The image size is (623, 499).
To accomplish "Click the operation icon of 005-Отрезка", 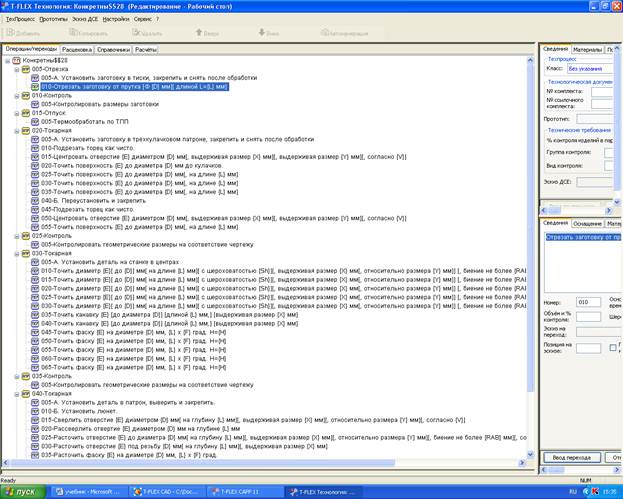I will click(x=26, y=70).
